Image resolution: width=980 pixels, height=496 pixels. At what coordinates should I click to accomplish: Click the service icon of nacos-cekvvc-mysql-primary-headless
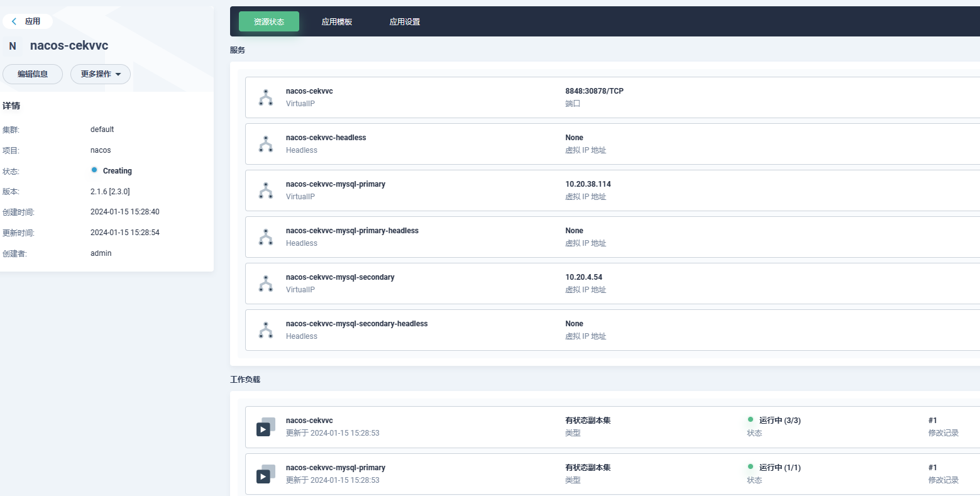[266, 237]
